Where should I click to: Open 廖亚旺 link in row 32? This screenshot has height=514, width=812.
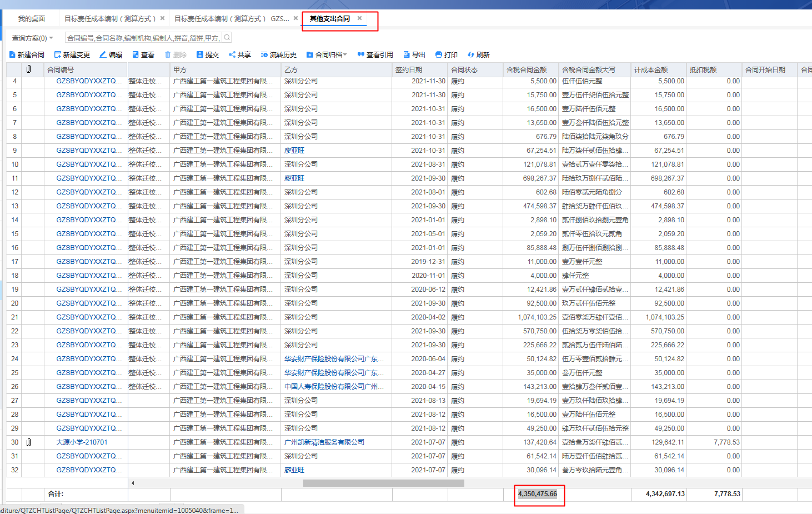pyautogui.click(x=294, y=470)
